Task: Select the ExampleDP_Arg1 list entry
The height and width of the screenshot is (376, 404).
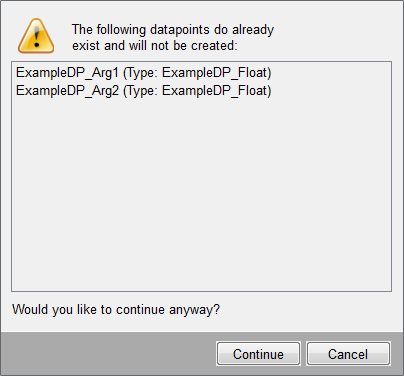Action: point(144,73)
